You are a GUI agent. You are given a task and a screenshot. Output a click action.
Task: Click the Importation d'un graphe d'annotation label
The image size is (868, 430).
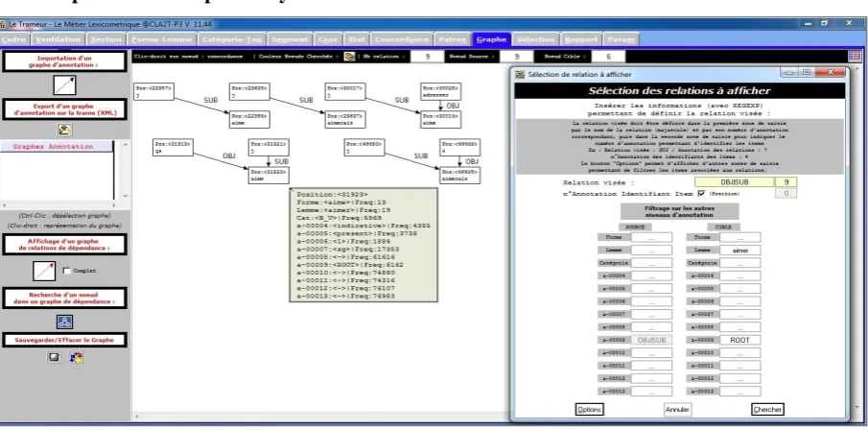coord(64,61)
